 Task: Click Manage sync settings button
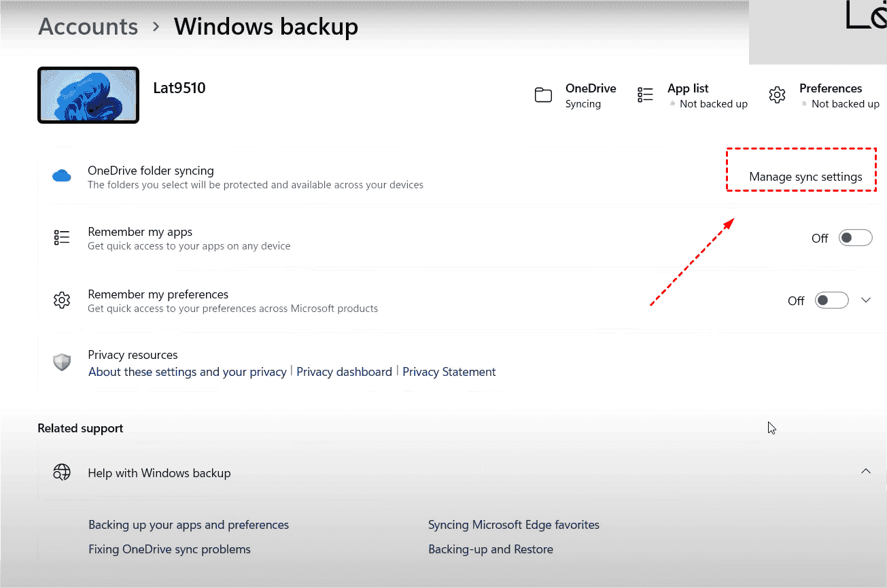tap(805, 177)
